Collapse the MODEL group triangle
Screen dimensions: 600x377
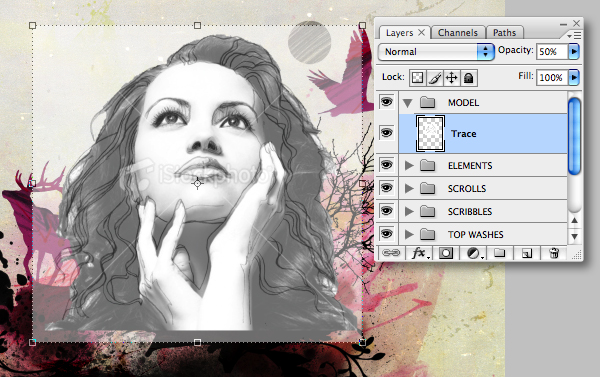pyautogui.click(x=408, y=103)
